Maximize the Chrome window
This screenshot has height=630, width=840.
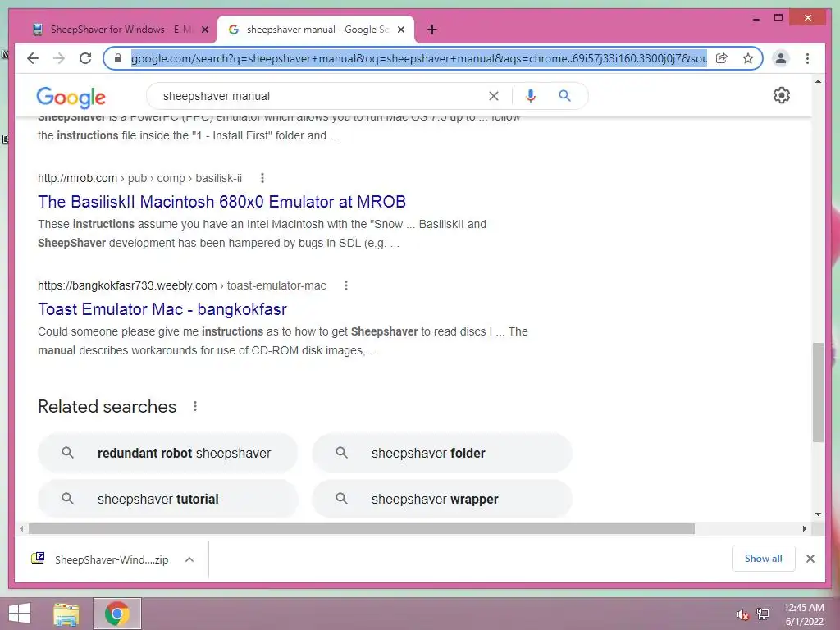pos(778,18)
